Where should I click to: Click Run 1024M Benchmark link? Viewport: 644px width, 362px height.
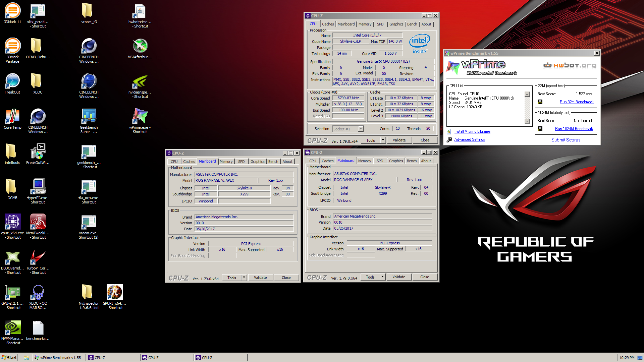click(x=574, y=129)
